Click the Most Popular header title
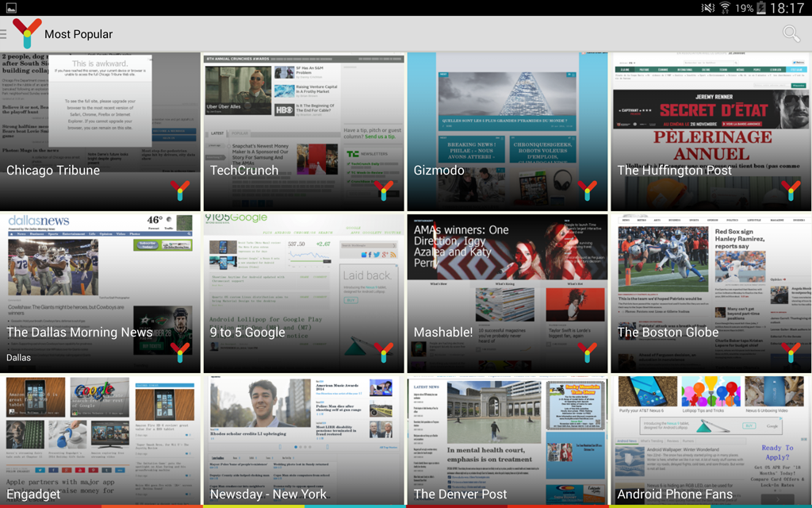The width and height of the screenshot is (812, 508). click(x=79, y=34)
